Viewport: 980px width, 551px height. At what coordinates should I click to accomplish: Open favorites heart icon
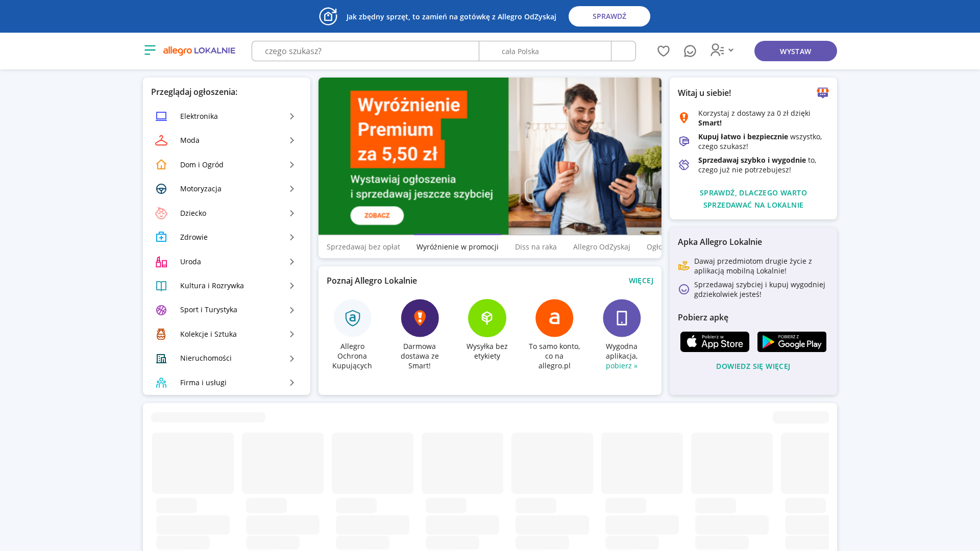pos(664,51)
